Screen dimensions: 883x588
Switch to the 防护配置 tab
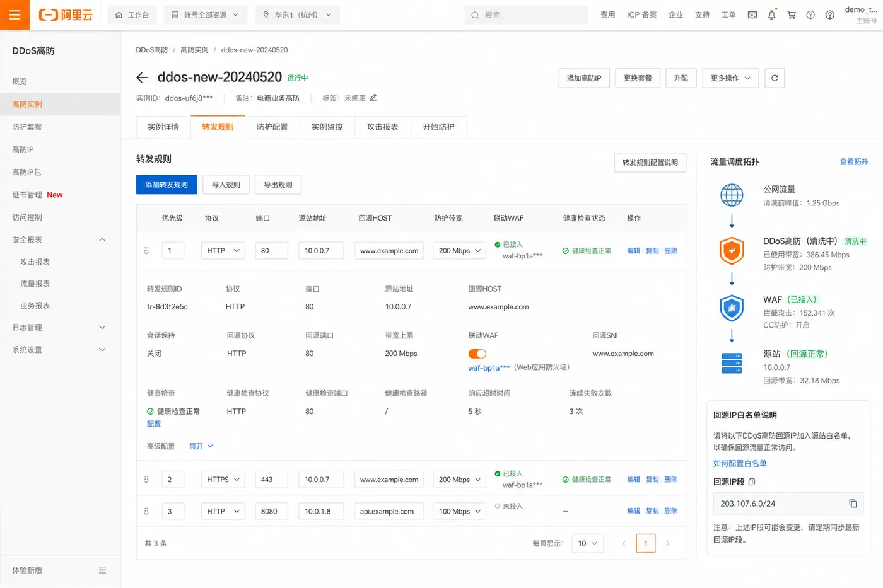[272, 127]
